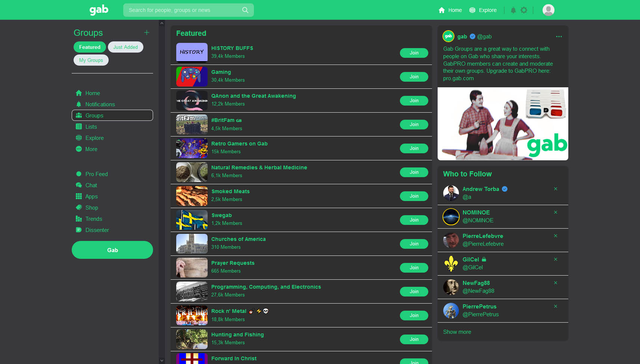640x364 pixels.
Task: Click Home in the top navigation
Action: [450, 10]
